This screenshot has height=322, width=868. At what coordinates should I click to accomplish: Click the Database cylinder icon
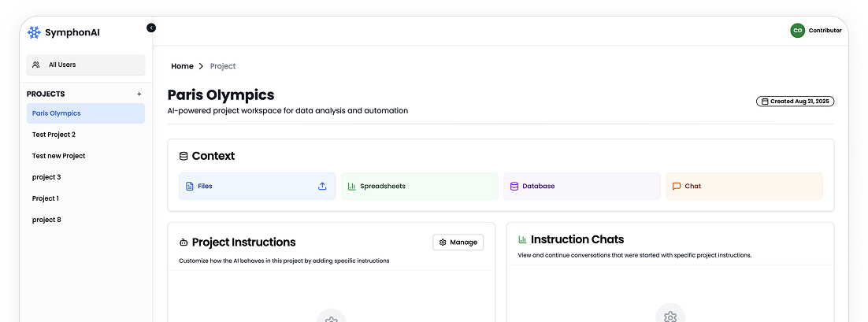point(514,187)
